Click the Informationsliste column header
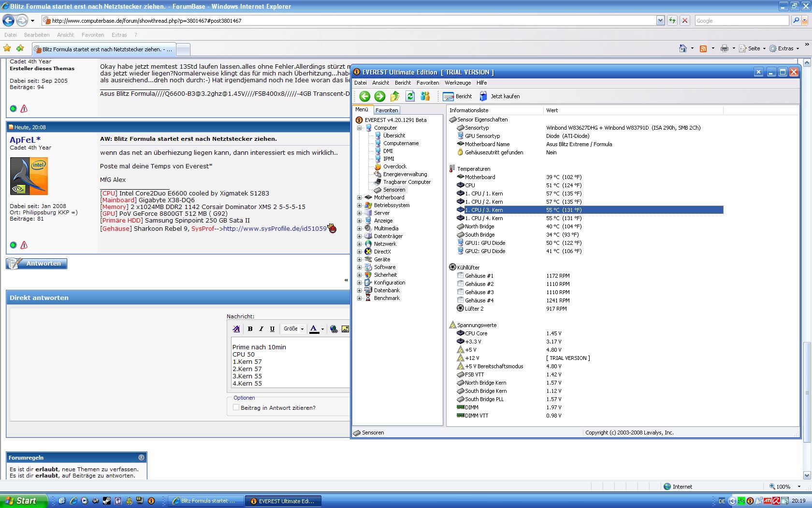This screenshot has height=508, width=812. (x=495, y=110)
